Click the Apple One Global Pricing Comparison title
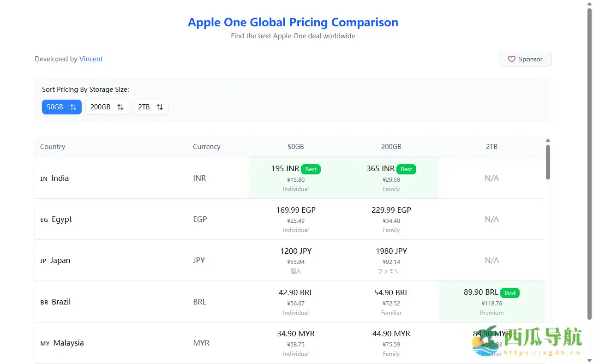The height and width of the screenshot is (364, 593). pos(293,22)
